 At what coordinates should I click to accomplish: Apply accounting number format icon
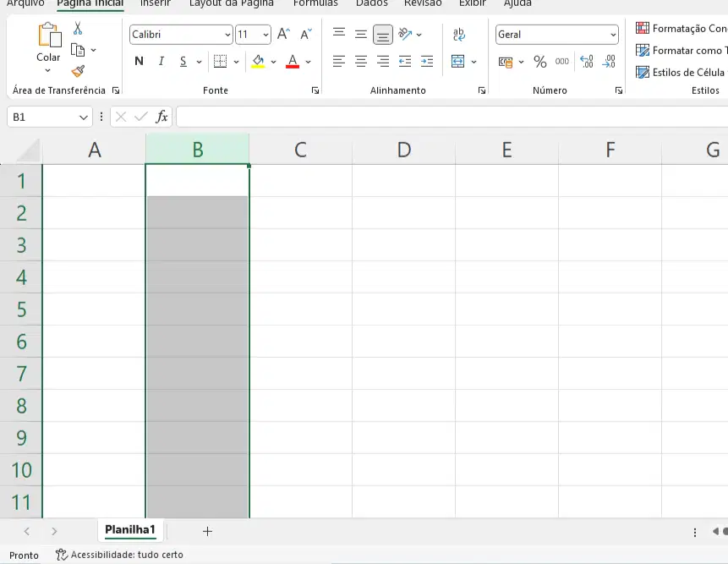506,62
